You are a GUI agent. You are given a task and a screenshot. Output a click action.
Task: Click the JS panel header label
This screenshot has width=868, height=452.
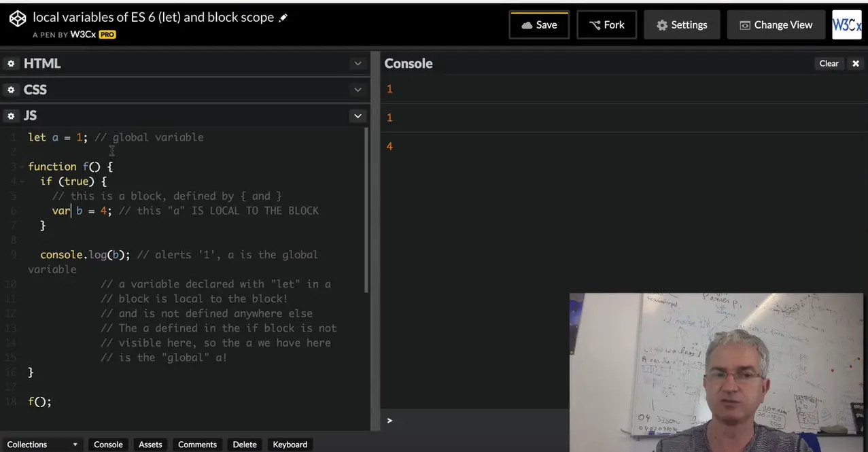31,116
